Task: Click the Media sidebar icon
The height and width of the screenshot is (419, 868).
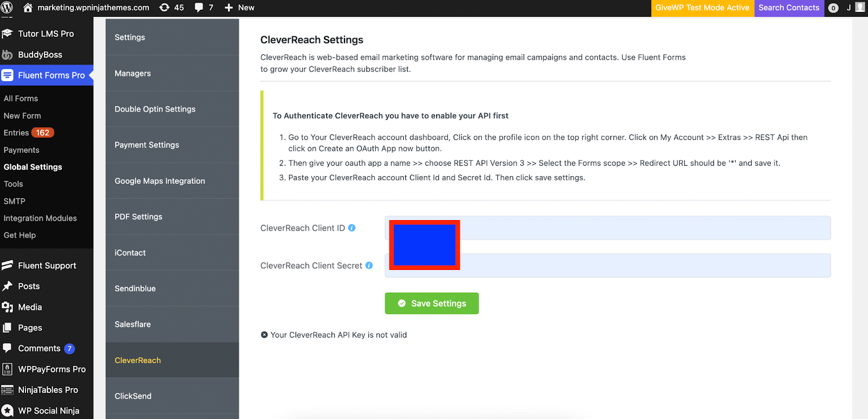Action: pyautogui.click(x=7, y=307)
